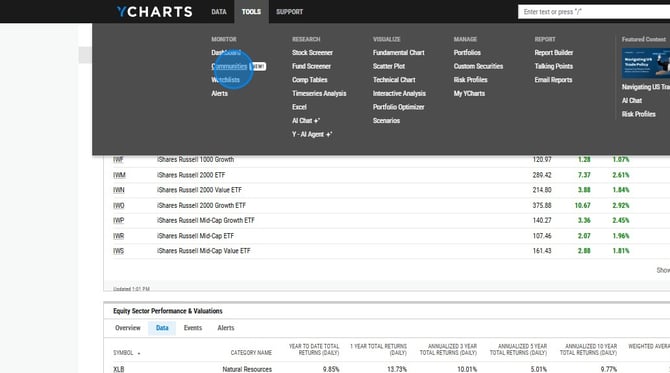Open Timeseries Analysis

pyautogui.click(x=319, y=94)
